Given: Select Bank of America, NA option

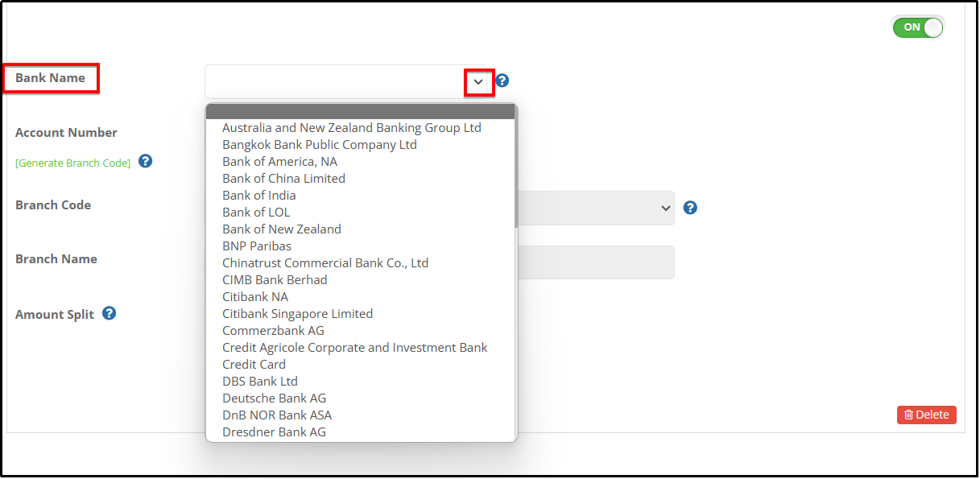Looking at the screenshot, I should pos(279,162).
